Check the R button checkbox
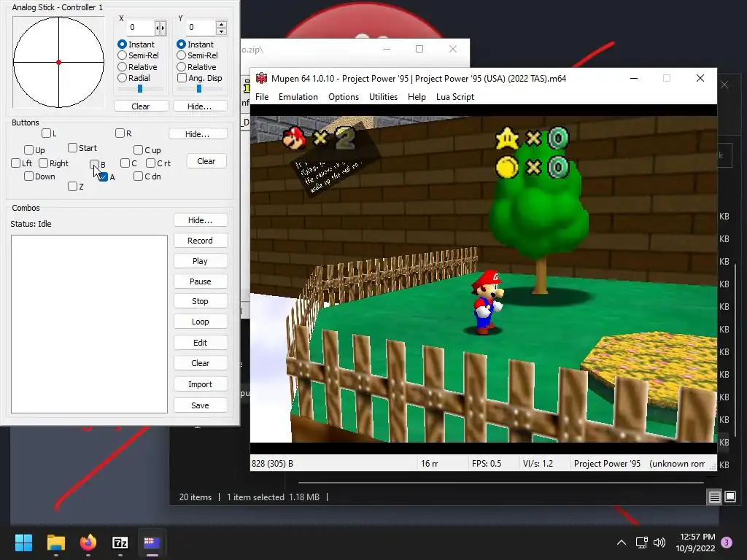Viewport: 747px width, 560px height. 120,133
